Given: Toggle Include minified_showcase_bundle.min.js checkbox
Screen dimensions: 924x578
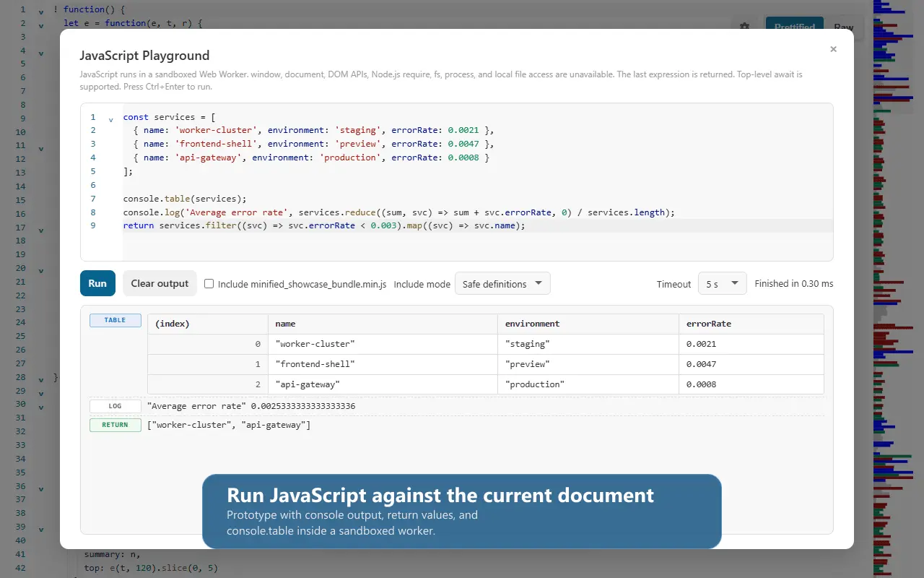Looking at the screenshot, I should tap(209, 284).
